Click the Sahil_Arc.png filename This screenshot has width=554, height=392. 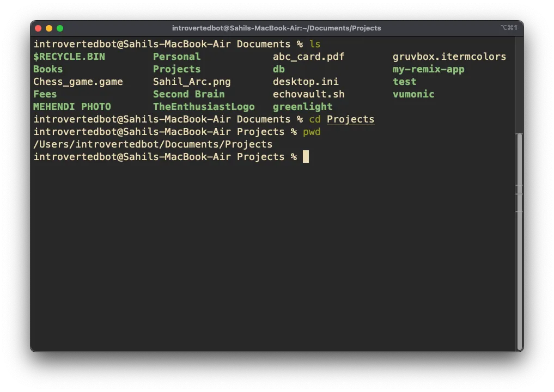tap(192, 82)
